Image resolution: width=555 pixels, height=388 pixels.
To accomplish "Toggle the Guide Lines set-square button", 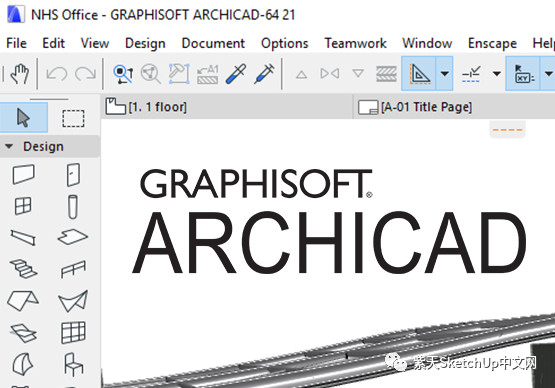I will [419, 74].
